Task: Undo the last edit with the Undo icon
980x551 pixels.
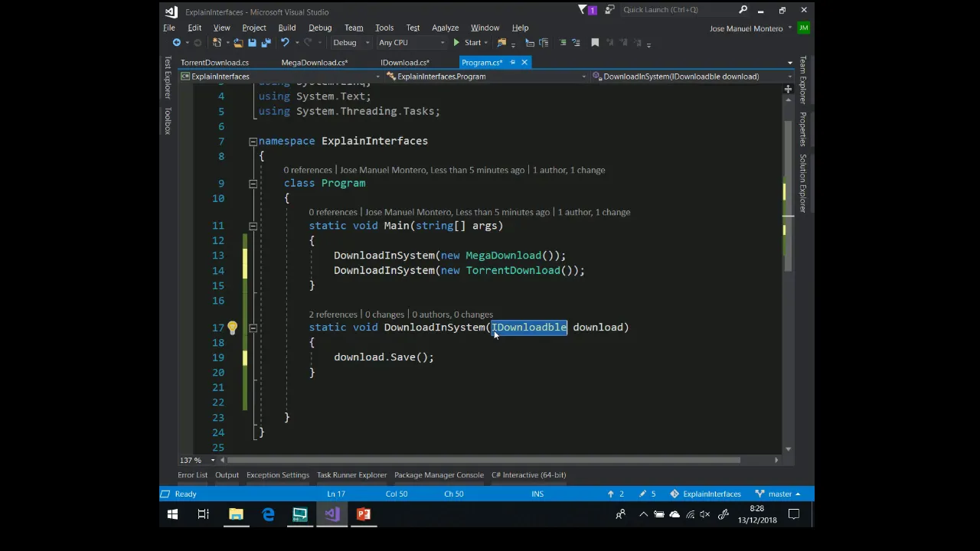Action: point(285,42)
